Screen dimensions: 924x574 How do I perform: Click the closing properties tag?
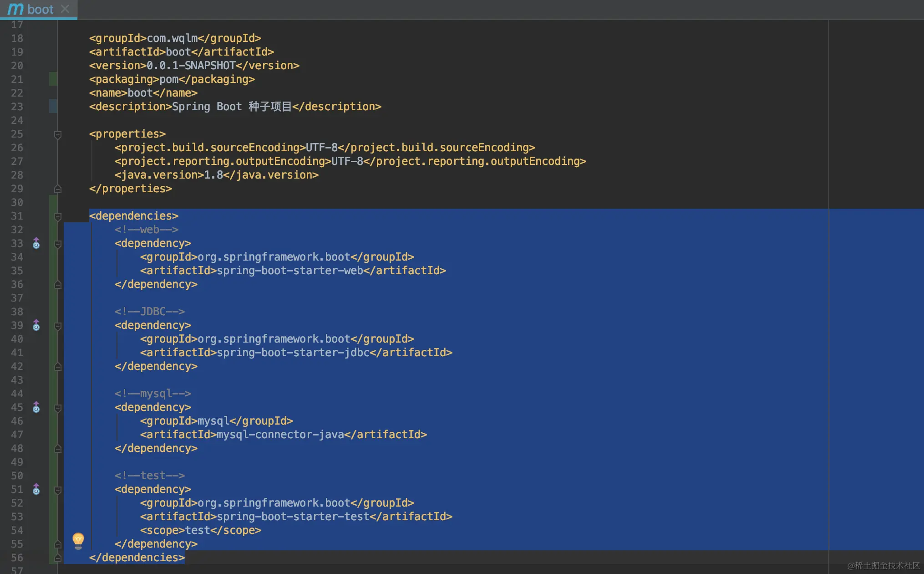click(x=131, y=189)
